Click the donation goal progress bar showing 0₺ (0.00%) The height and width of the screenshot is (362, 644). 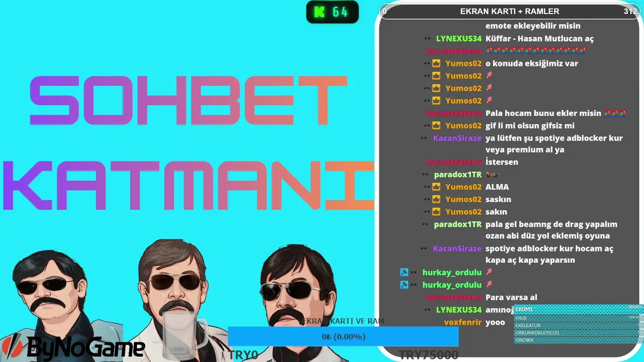click(x=343, y=336)
